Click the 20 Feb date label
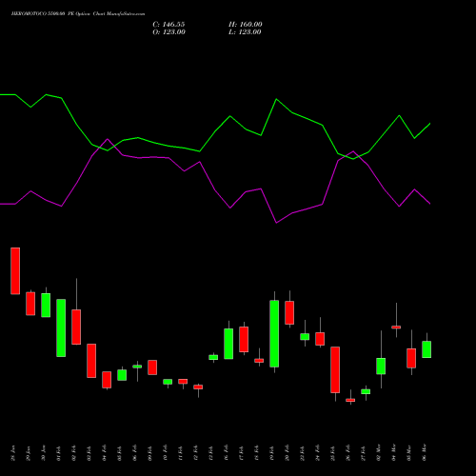The image size is (476, 476). [x=288, y=453]
